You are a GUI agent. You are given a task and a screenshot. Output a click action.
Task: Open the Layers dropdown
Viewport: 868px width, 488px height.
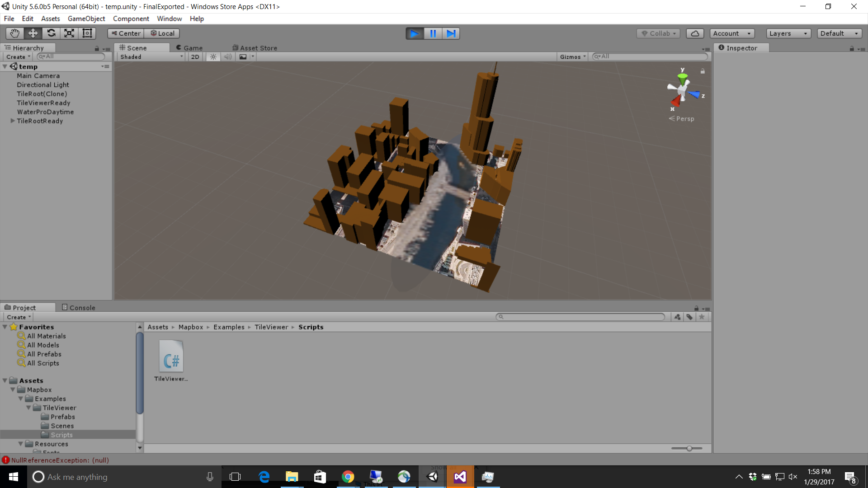[788, 33]
